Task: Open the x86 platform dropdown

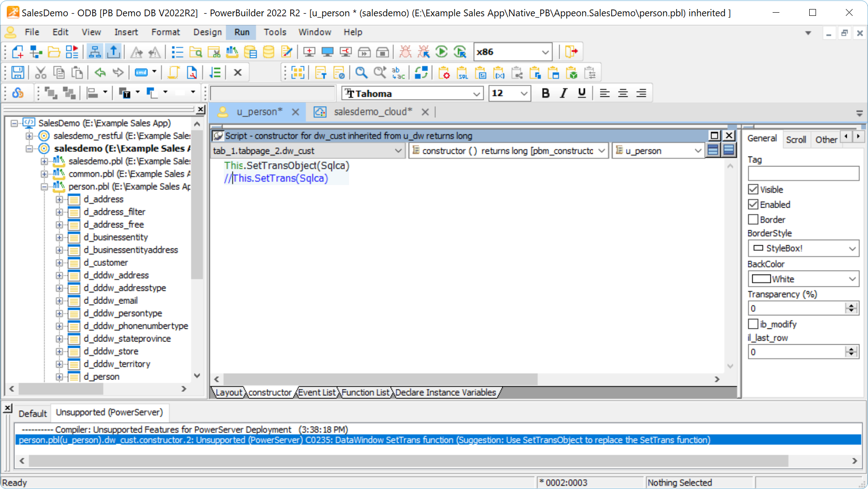Action: tap(545, 52)
